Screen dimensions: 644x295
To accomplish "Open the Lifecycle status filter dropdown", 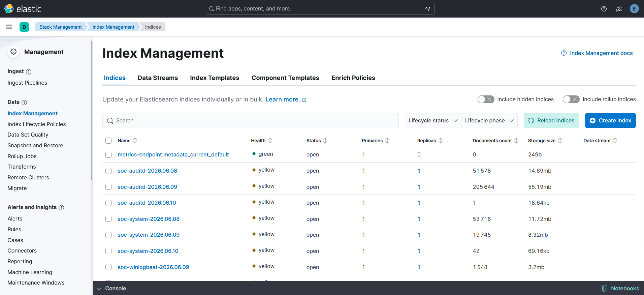I will [x=433, y=121].
